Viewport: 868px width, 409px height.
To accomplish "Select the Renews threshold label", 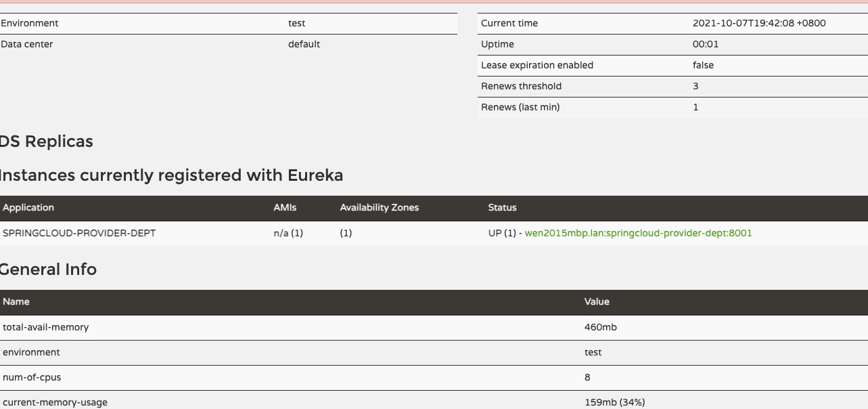I will (x=521, y=86).
